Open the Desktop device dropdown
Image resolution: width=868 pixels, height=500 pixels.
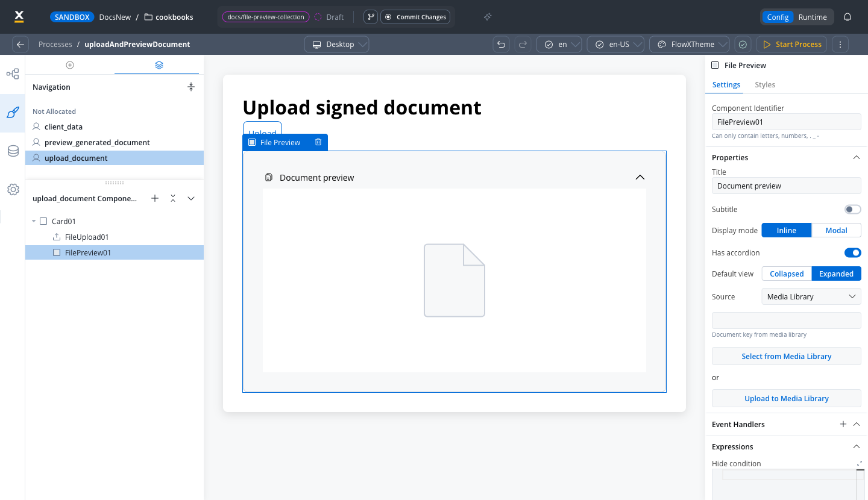click(x=336, y=44)
